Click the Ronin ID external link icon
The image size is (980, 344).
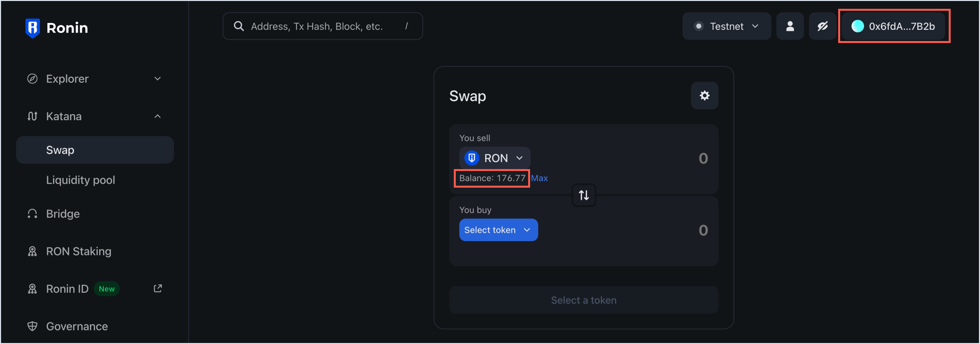(x=157, y=289)
